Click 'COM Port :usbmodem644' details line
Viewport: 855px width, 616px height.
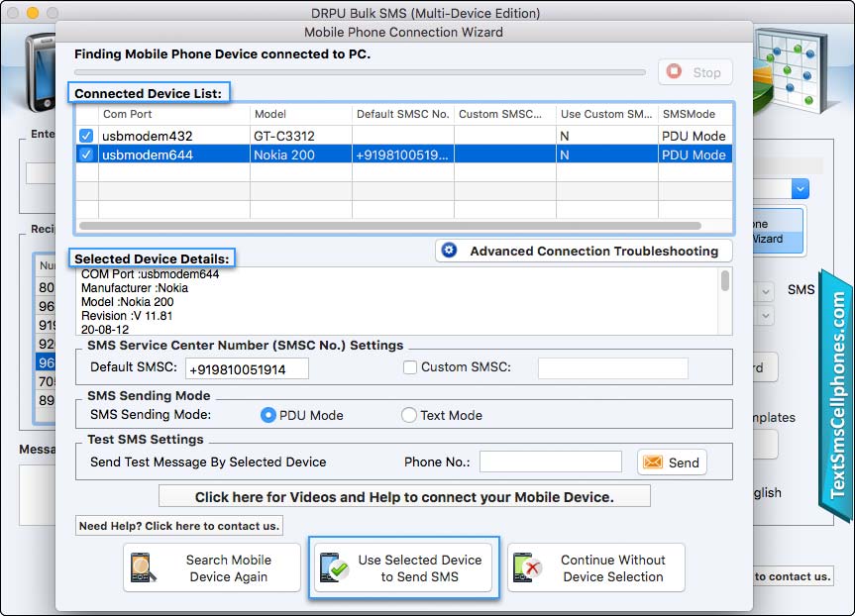150,274
